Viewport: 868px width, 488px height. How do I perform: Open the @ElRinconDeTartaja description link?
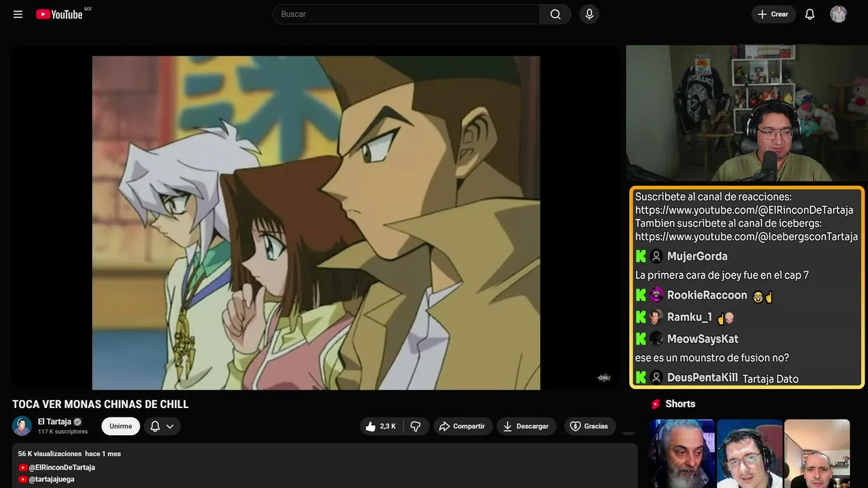click(x=62, y=468)
